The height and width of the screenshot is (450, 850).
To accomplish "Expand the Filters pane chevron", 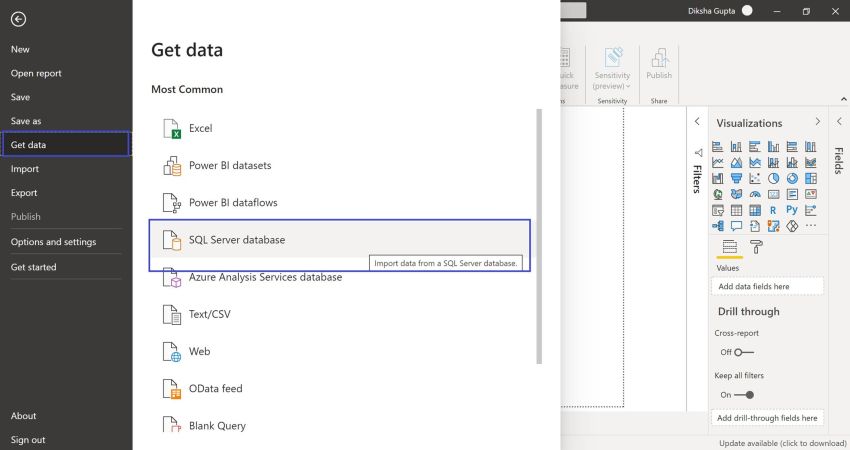I will coord(697,122).
